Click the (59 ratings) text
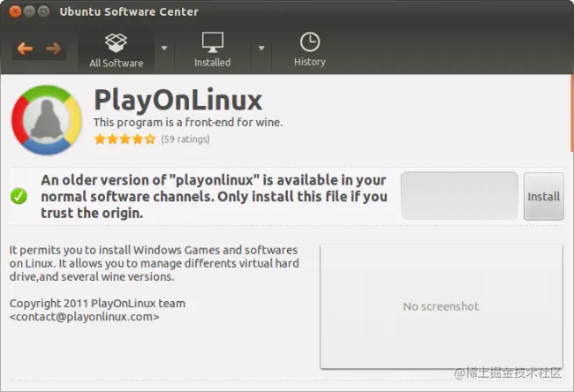Image resolution: width=574 pixels, height=392 pixels. [x=185, y=139]
